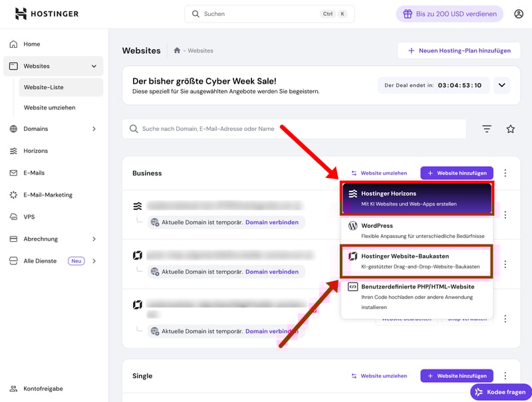Click the Hostinger logo
Screen dimensions: 532x402
coord(47,14)
